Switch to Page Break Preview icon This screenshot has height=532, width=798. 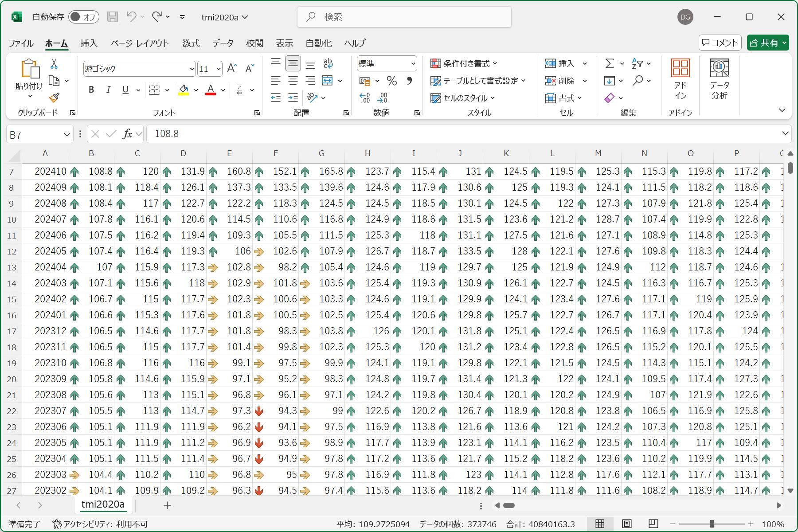pos(653,524)
